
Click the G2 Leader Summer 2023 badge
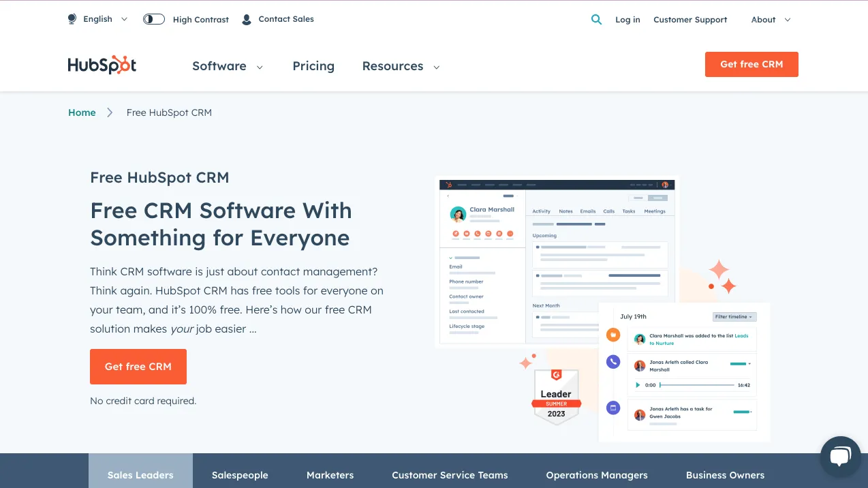[556, 397]
